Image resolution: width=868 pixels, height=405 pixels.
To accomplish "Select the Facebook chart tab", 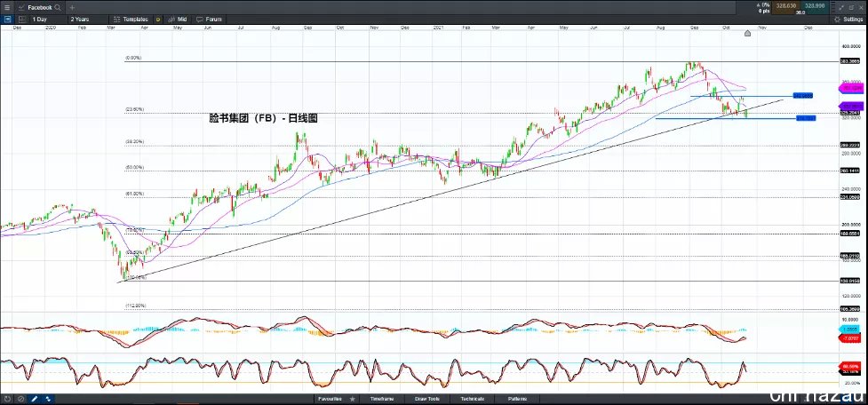I will click(39, 8).
